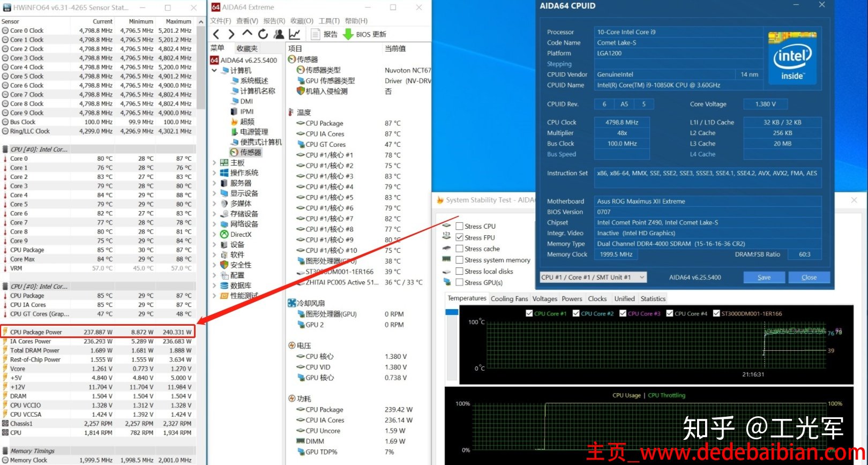868x465 pixels.
Task: Switch to the Statistics tab
Action: (x=653, y=299)
